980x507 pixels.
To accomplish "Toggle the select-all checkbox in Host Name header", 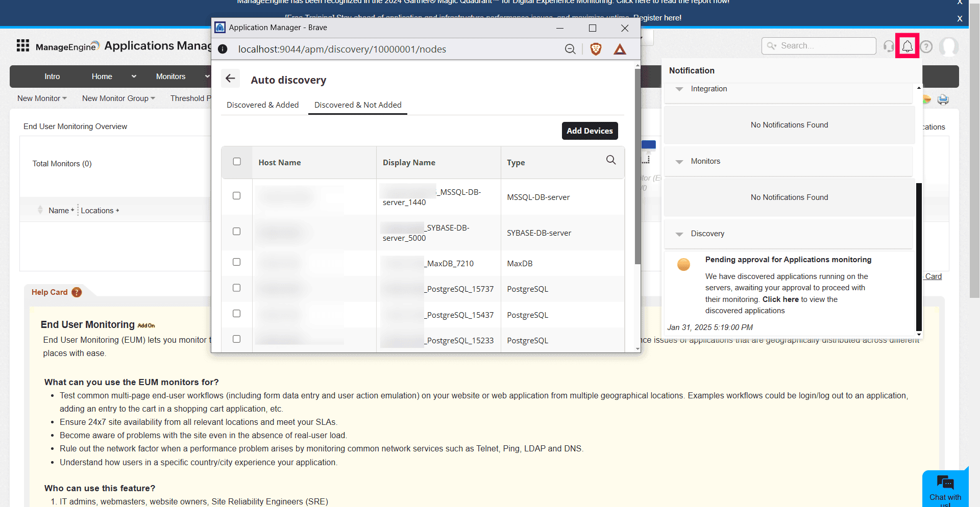I will [237, 161].
